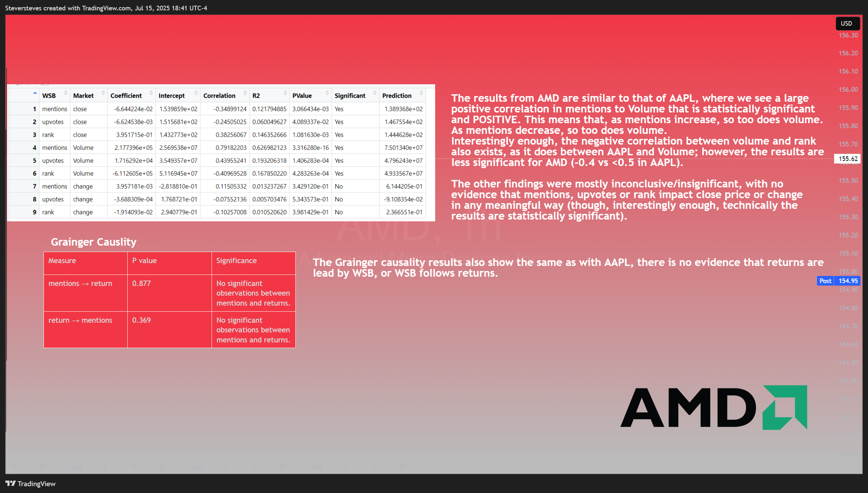Click the Post market price label 154.95

tap(838, 281)
